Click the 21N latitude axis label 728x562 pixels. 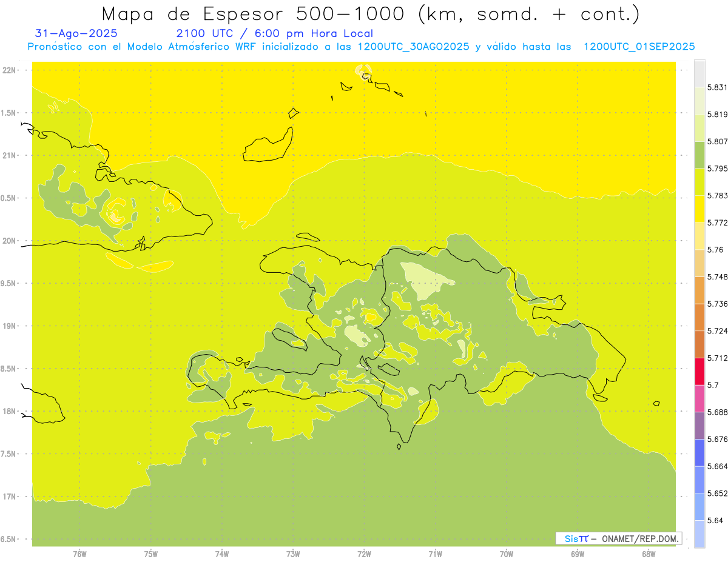pyautogui.click(x=10, y=156)
